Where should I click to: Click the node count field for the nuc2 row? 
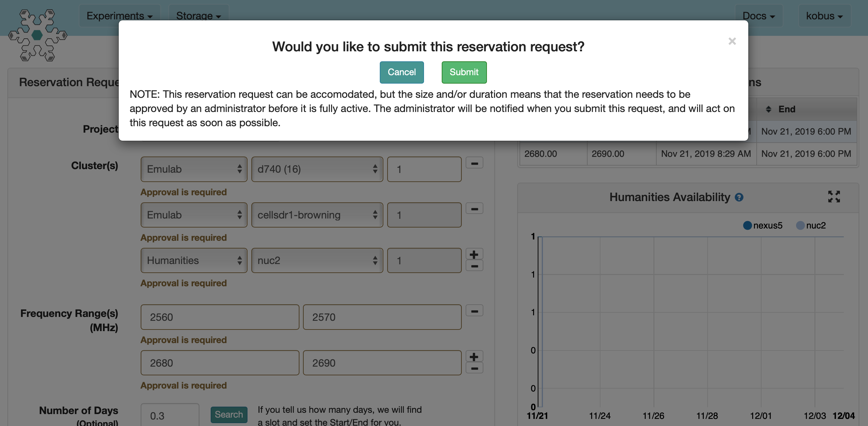pos(424,260)
